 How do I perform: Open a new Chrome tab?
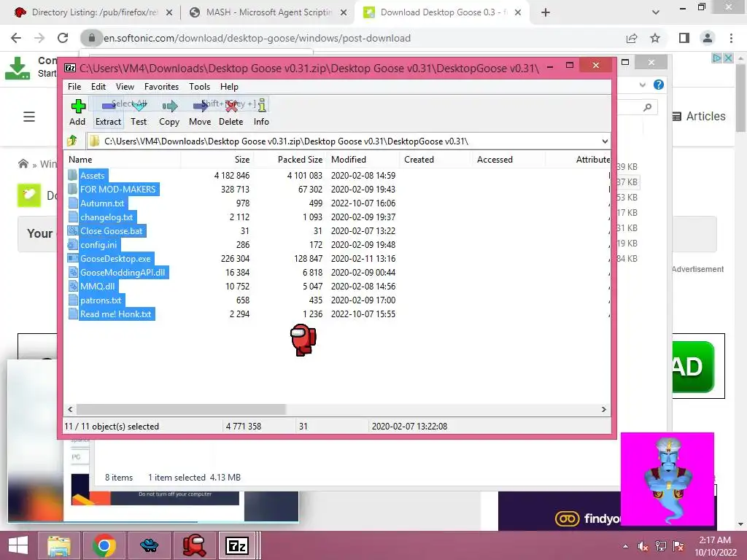pyautogui.click(x=546, y=12)
